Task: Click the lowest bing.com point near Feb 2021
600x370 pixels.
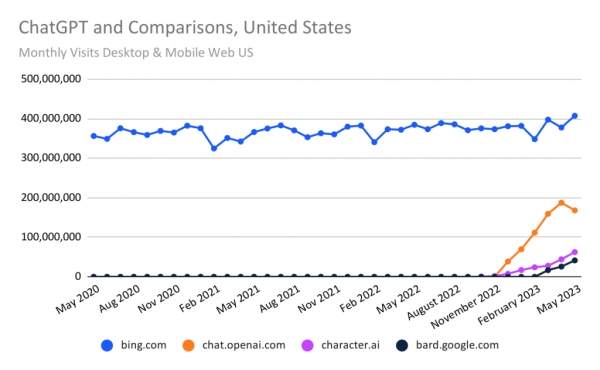Action: tap(214, 148)
